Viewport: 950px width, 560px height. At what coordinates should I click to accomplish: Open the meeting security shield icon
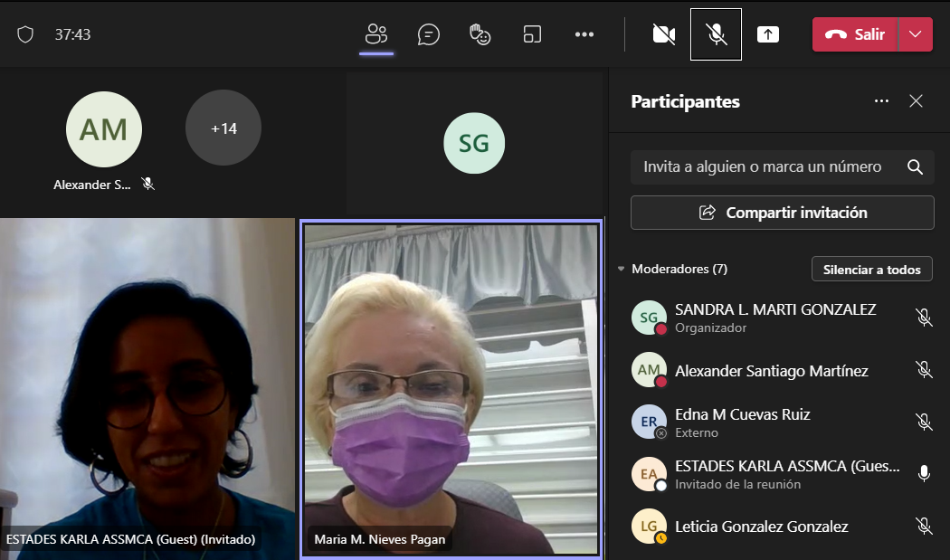click(x=25, y=34)
